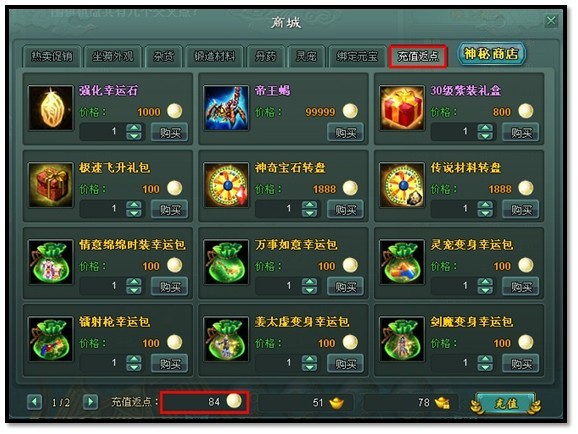Click the 30级紫装礼盒 red gift box icon

point(402,108)
